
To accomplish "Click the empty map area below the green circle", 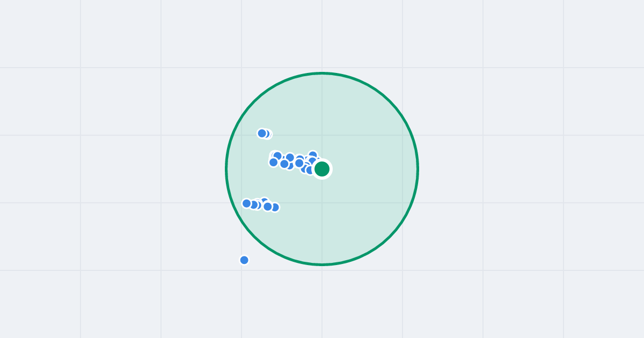I will [322, 303].
